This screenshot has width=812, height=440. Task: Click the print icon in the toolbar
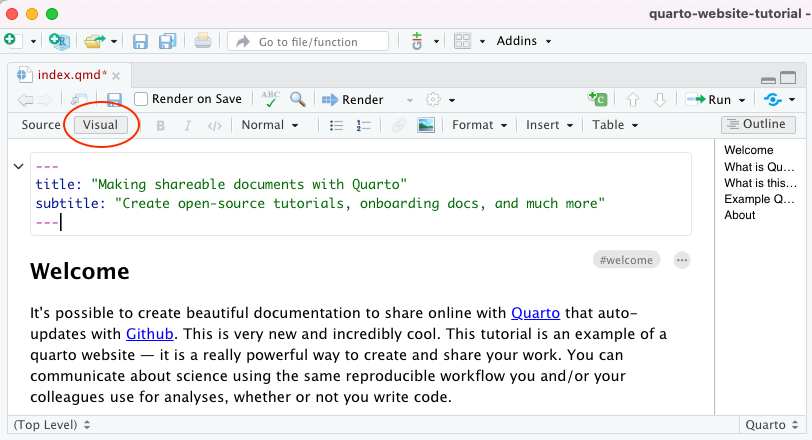click(203, 41)
